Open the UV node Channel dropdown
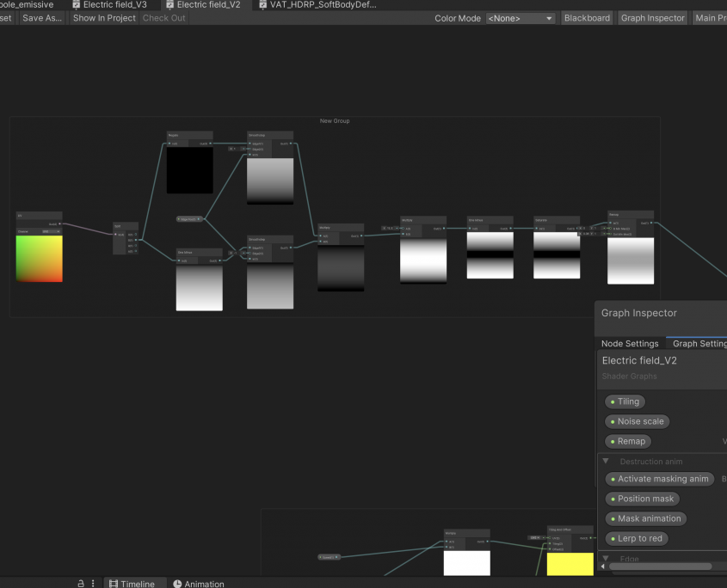The image size is (727, 588). point(49,230)
